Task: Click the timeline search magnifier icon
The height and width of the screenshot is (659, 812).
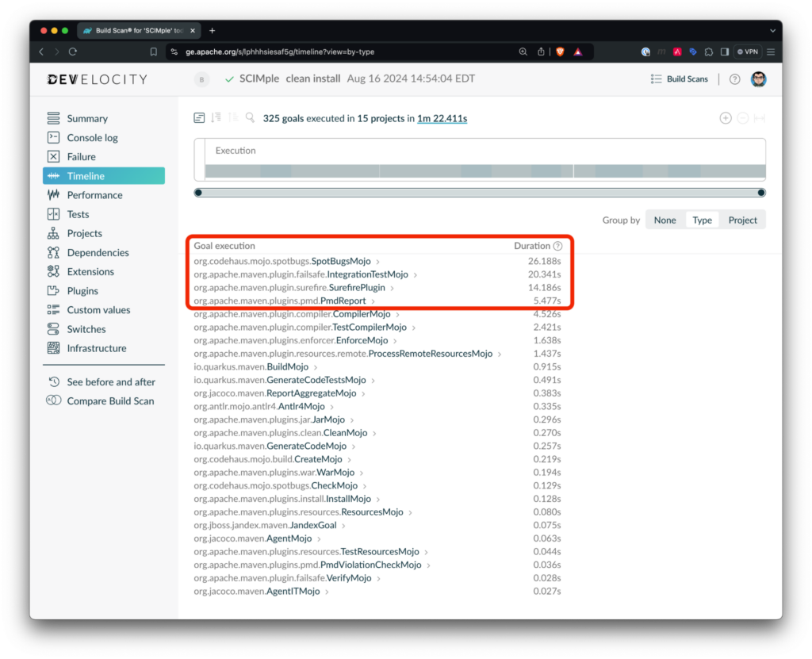Action: pyautogui.click(x=250, y=118)
